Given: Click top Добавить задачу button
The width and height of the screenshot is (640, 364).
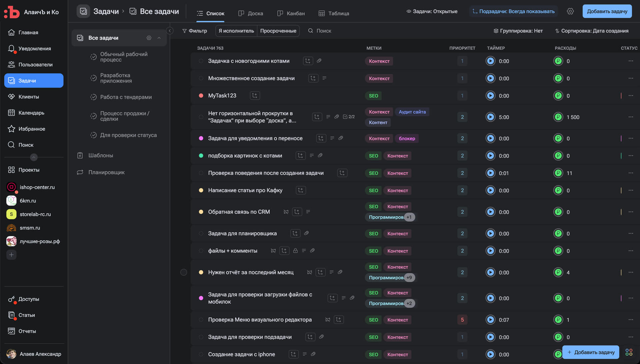Looking at the screenshot, I should pos(607,11).
